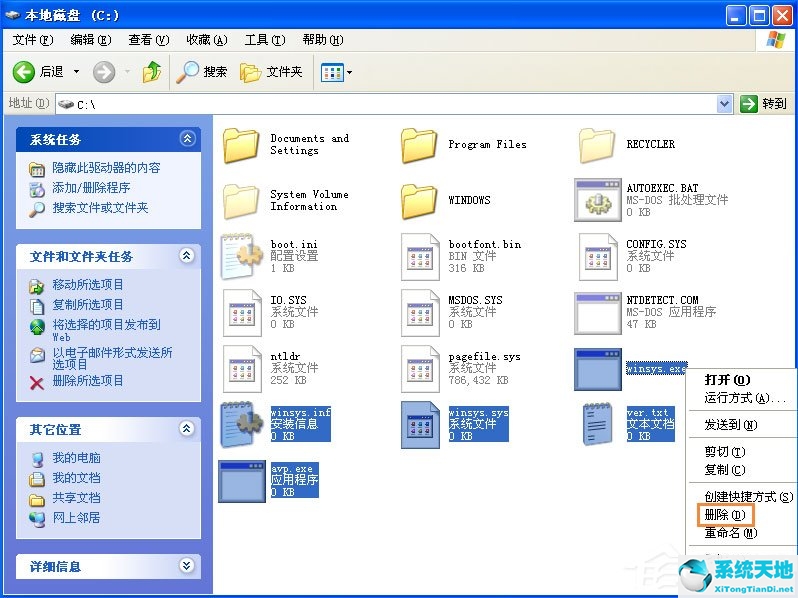The image size is (798, 598).
Task: Select the Documents and Settings folder icon
Action: point(241,146)
